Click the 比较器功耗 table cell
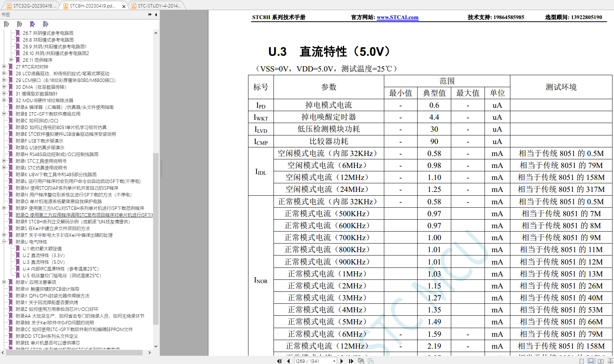The height and width of the screenshot is (364, 614). [x=329, y=141]
